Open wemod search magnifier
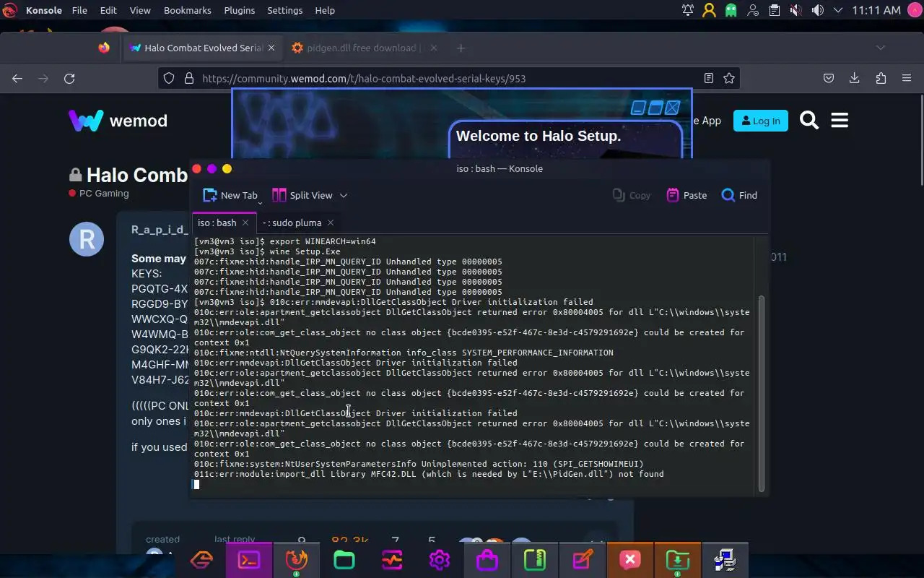The height and width of the screenshot is (578, 924). click(x=809, y=121)
